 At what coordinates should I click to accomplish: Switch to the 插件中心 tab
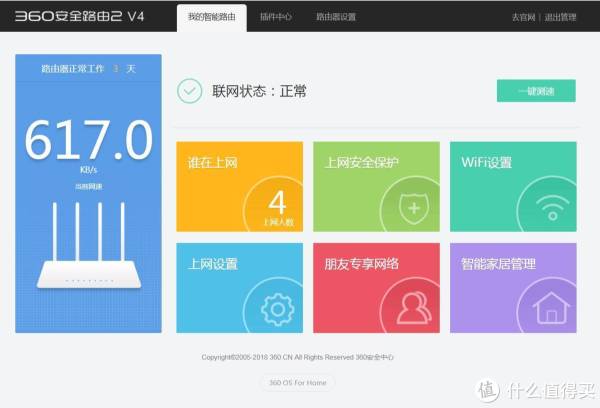click(276, 17)
